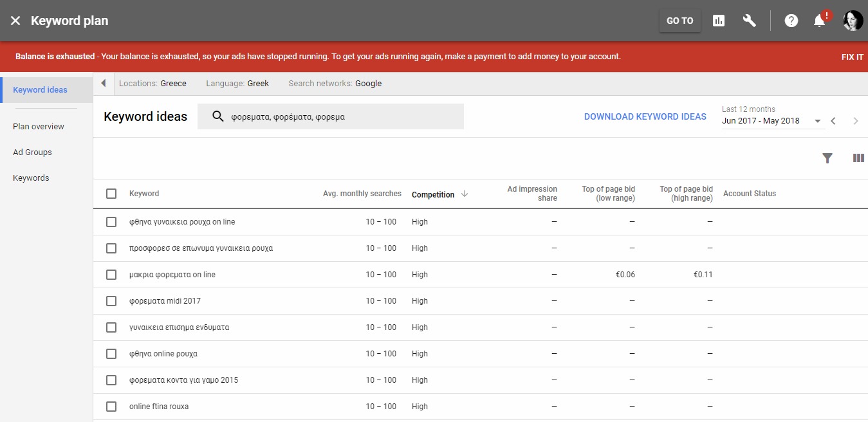868x422 pixels.
Task: Check the "online ftina rouxa" row checkbox
Action: pos(111,407)
